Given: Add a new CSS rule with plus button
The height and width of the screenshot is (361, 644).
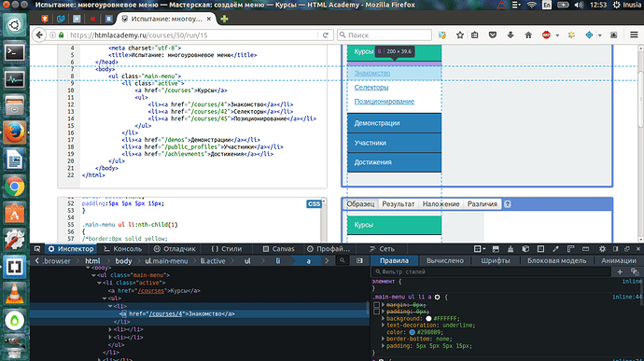Looking at the screenshot, I should point(620,271).
